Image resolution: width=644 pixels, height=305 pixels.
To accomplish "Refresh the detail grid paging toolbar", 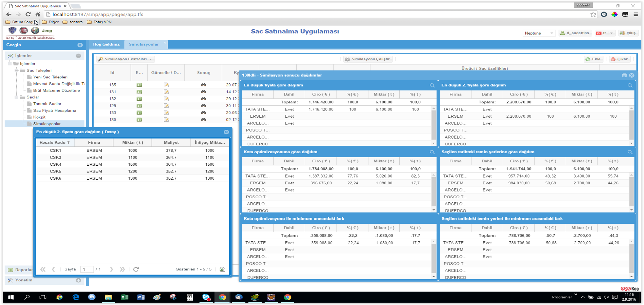I will pyautogui.click(x=136, y=269).
